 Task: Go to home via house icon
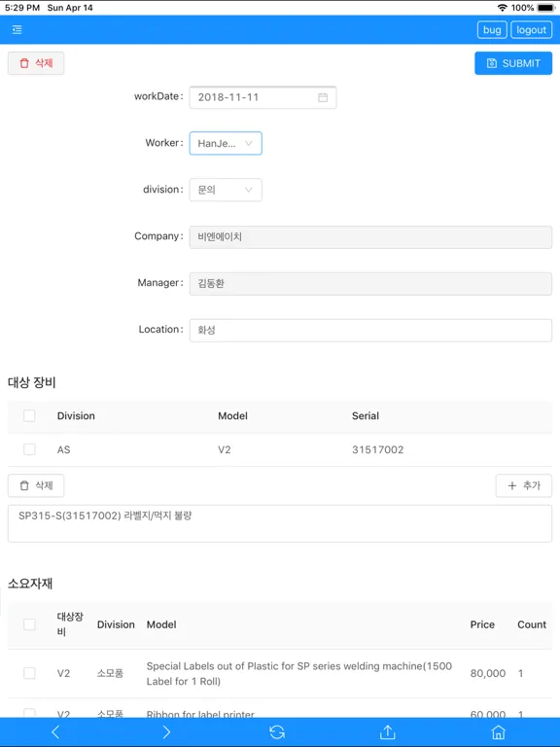click(x=499, y=731)
